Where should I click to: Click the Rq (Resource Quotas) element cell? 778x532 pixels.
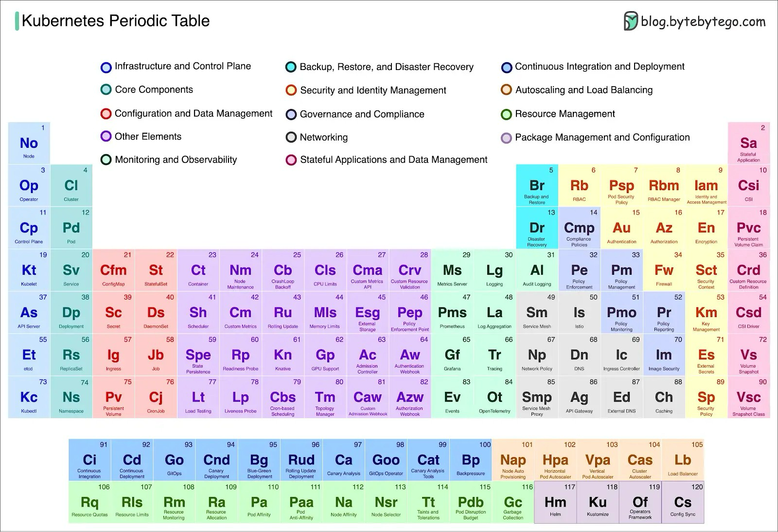point(90,502)
